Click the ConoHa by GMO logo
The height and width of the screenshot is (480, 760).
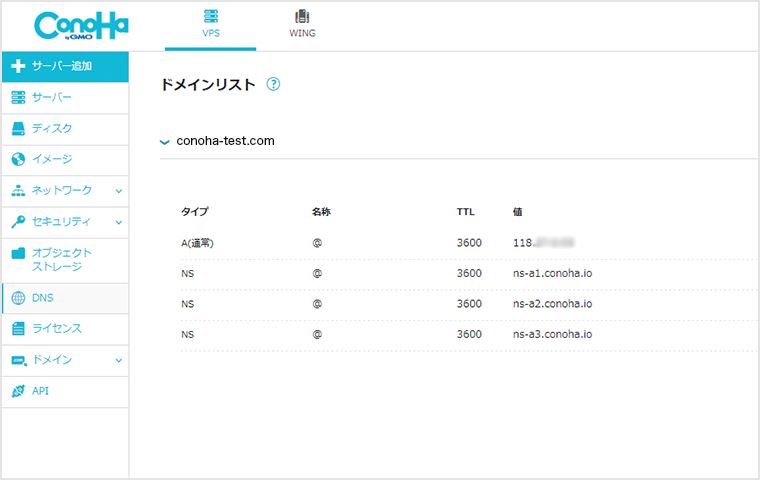[x=80, y=25]
